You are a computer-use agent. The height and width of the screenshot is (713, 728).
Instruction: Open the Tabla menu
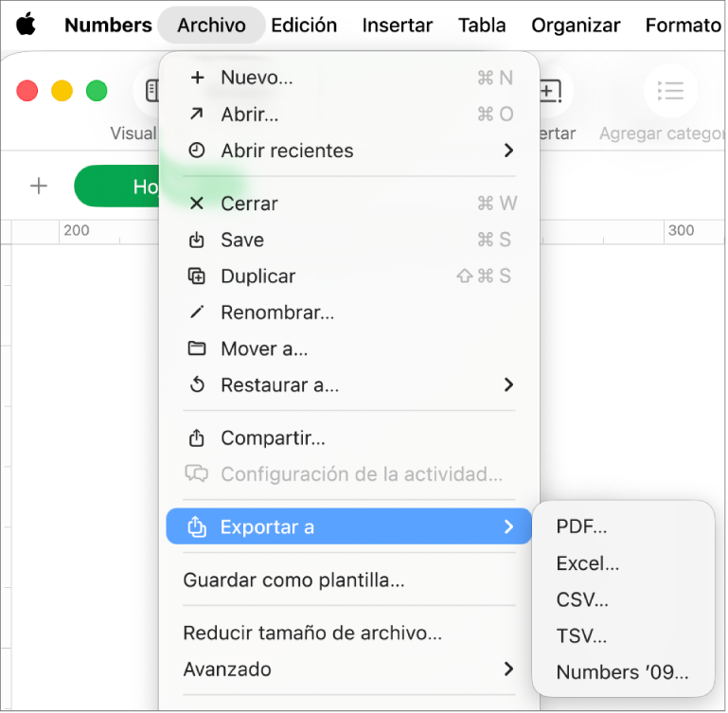(482, 25)
